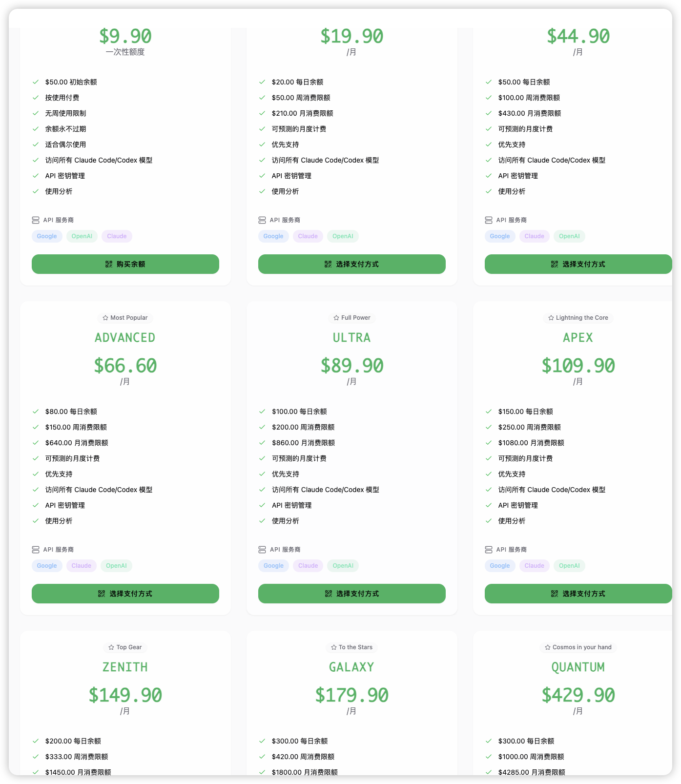Viewport: 681px width, 784px height.
Task: Click the OpenAI tag in the $44.90 plan
Action: [x=569, y=236]
